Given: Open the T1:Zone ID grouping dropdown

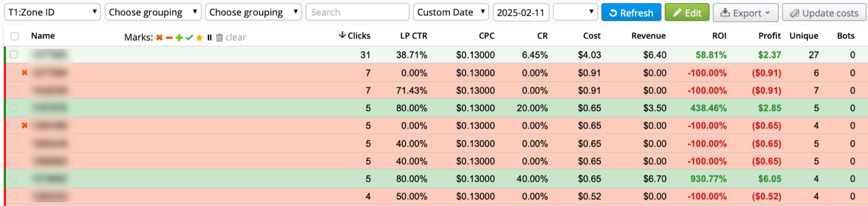Looking at the screenshot, I should 53,12.
